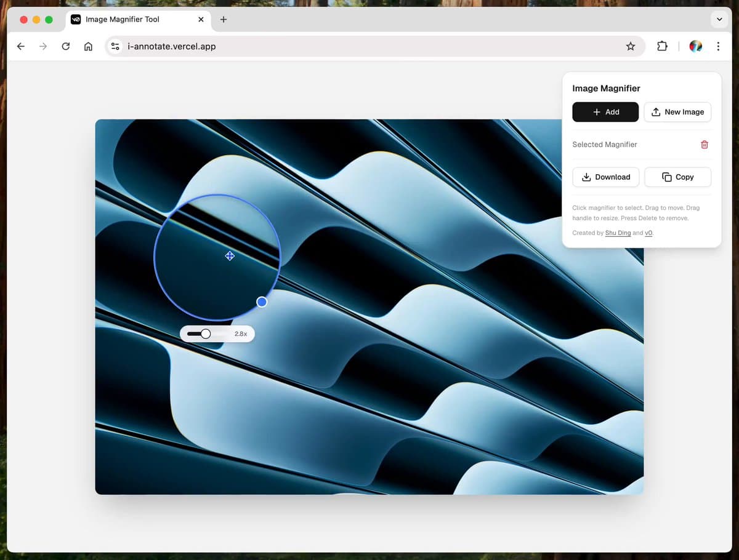This screenshot has height=560, width=739.
Task: Go back using the back arrow
Action: point(20,46)
